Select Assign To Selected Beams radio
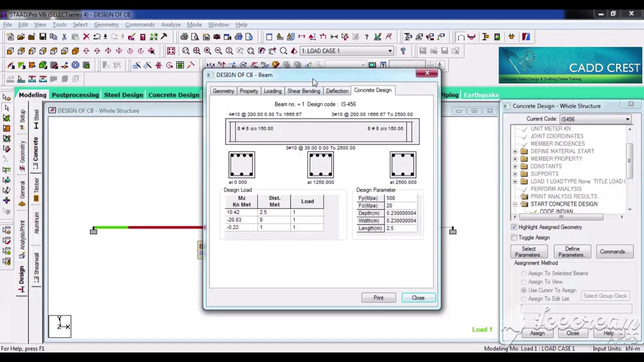 click(524, 274)
